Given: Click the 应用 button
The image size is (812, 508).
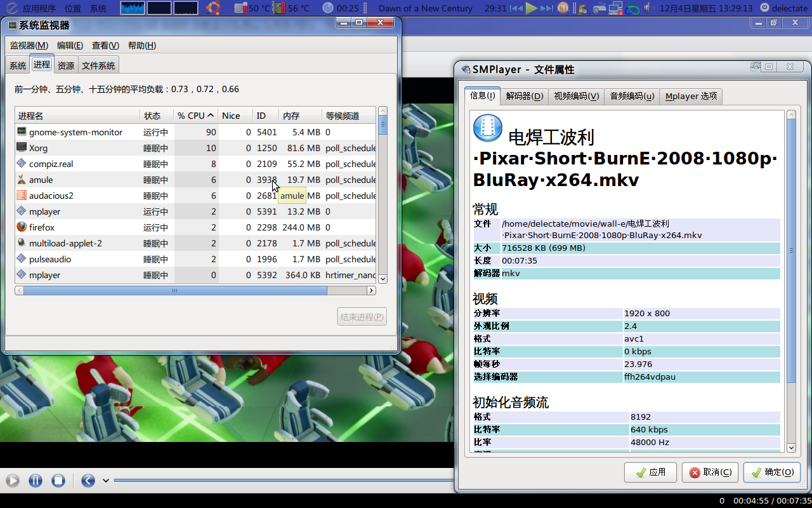Looking at the screenshot, I should click(650, 472).
